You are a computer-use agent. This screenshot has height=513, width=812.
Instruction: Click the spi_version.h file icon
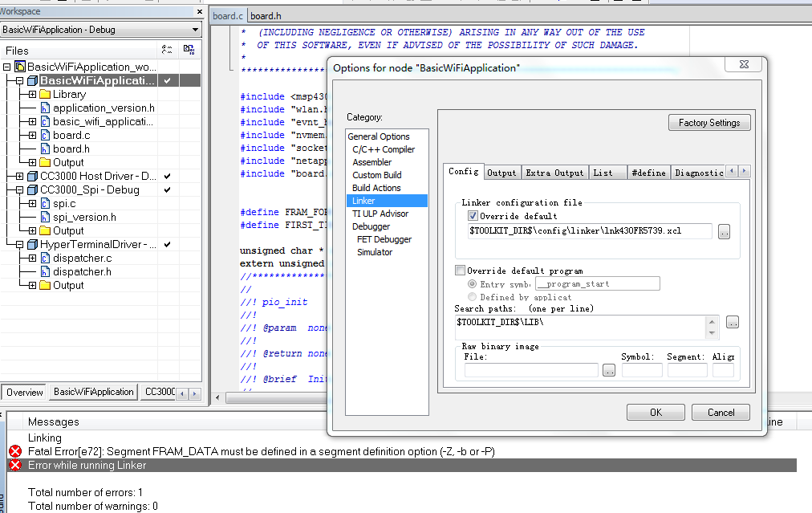point(46,217)
